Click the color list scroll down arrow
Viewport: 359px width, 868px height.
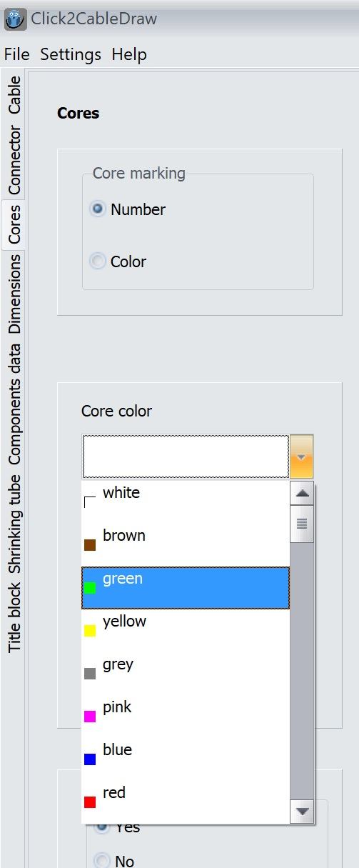pyautogui.click(x=303, y=811)
